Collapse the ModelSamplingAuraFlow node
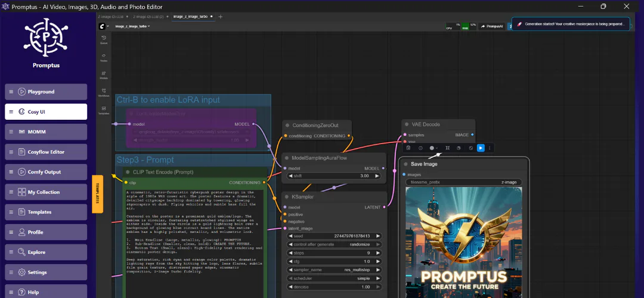The image size is (644, 298). 287,158
